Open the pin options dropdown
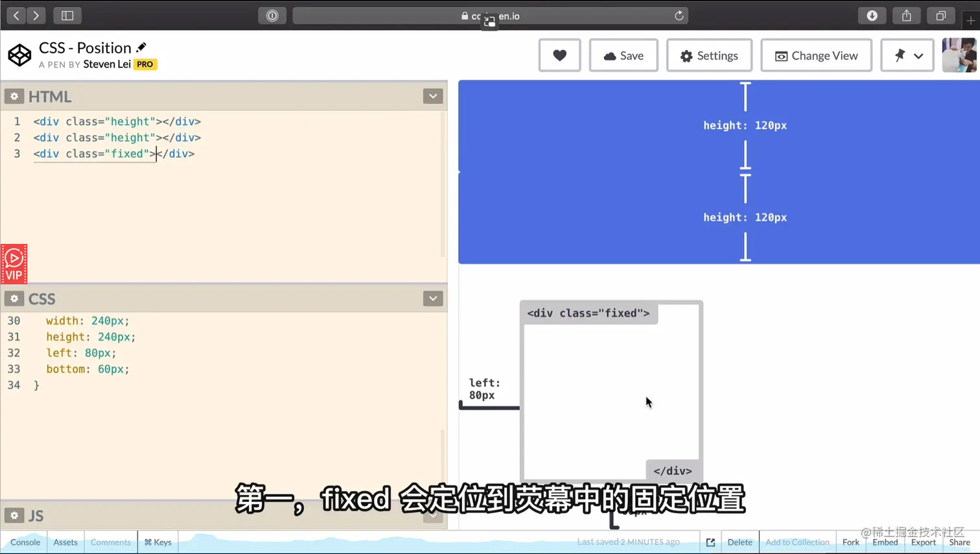The height and width of the screenshot is (554, 980). pyautogui.click(x=907, y=56)
